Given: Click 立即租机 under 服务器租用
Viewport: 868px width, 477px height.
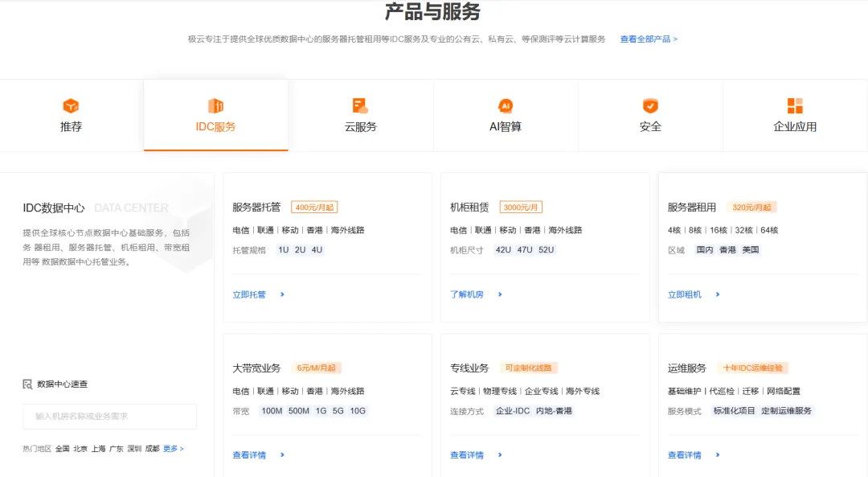Looking at the screenshot, I should click(x=685, y=294).
